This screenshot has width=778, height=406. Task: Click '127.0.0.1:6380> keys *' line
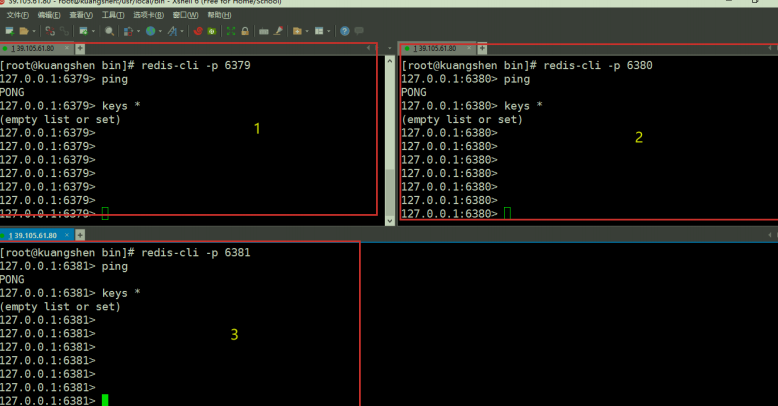(x=472, y=106)
